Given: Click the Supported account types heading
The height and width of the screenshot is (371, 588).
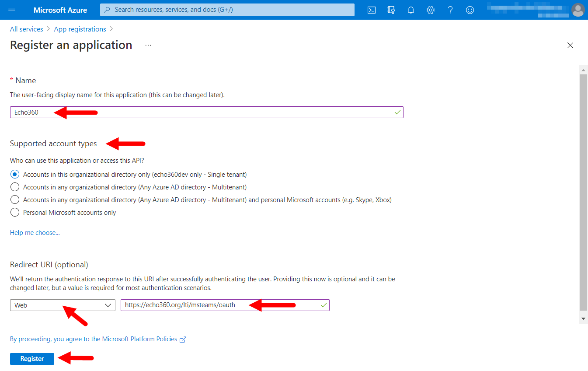Looking at the screenshot, I should 53,143.
